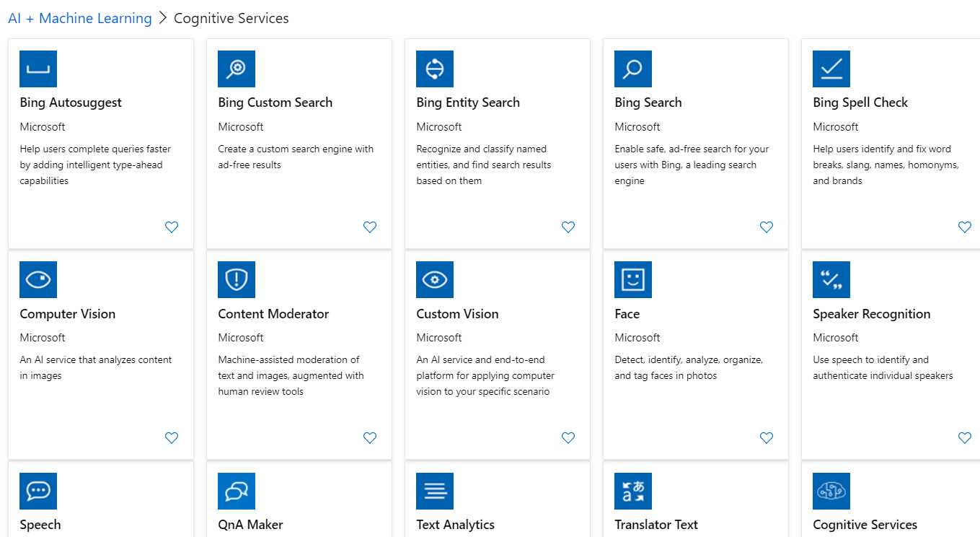This screenshot has width=980, height=537.
Task: Open the AI + Machine Learning breadcrumb link
Action: 79,18
